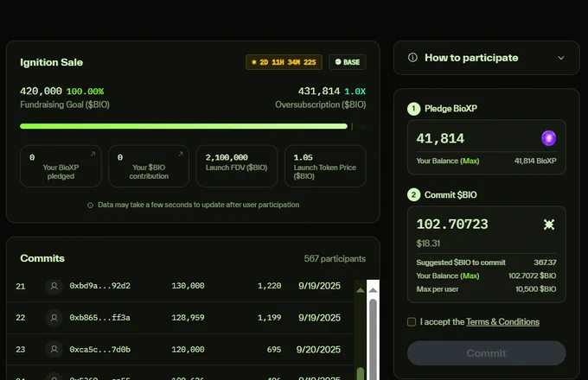Viewport: 588px width, 380px height.
Task: Click the 431,814 Oversubscription value
Action: pyautogui.click(x=319, y=91)
